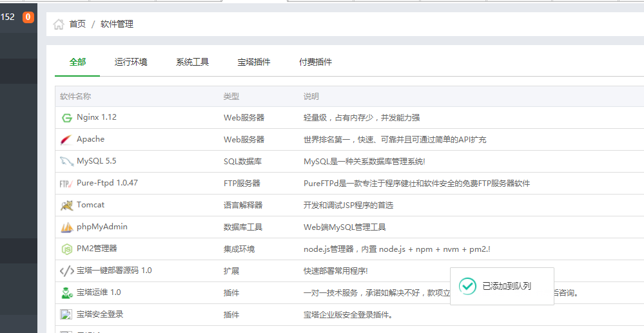Click the Nginx logo icon
Viewport: 644px width, 333px height.
point(66,119)
